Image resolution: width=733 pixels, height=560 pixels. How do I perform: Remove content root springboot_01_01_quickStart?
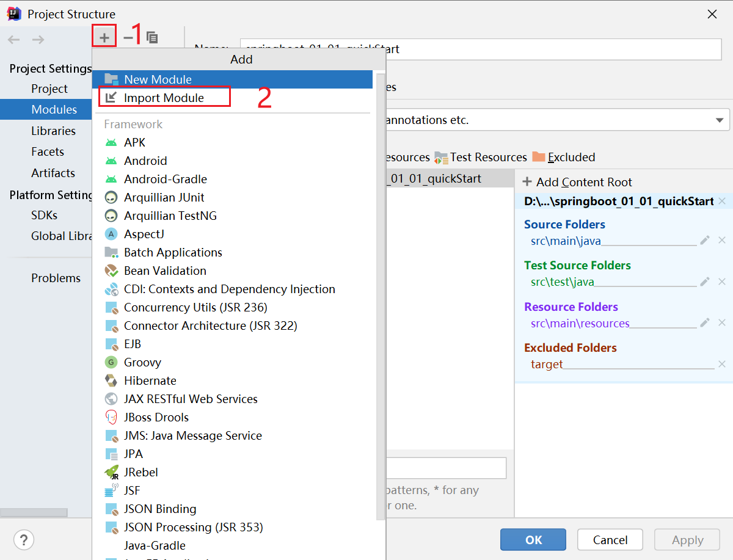click(x=722, y=201)
